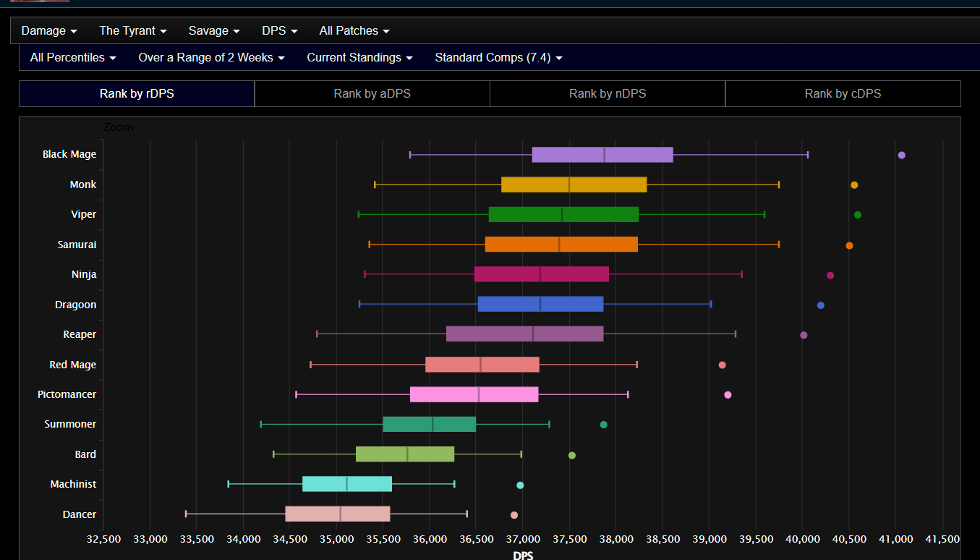Click the Pictomancer job label
Screen dimensions: 980x560
coord(67,394)
